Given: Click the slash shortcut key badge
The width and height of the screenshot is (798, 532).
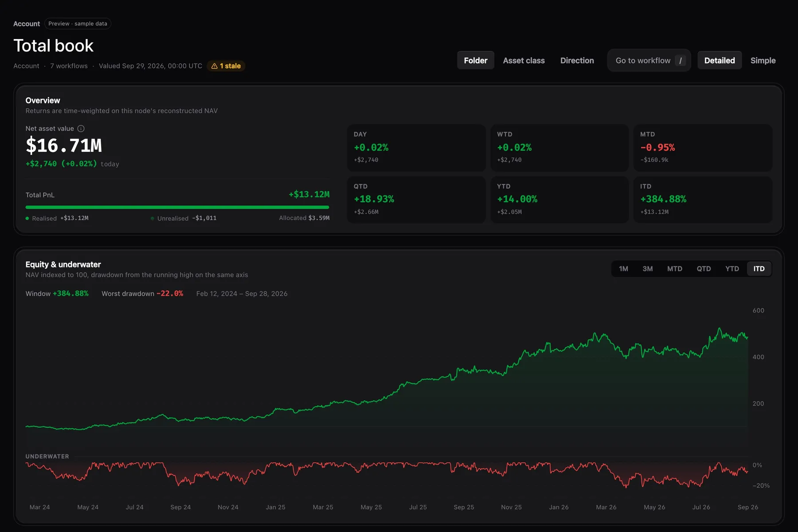Looking at the screenshot, I should [x=681, y=61].
